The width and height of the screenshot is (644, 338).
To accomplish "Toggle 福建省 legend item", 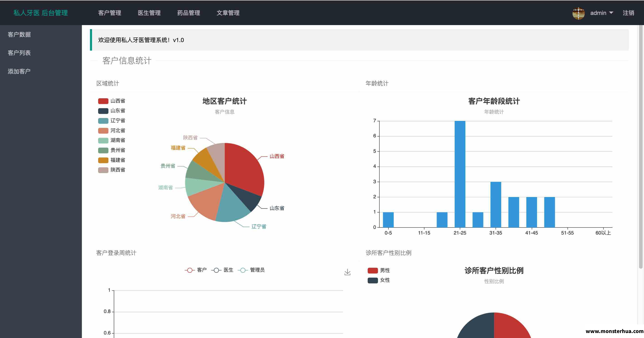I will point(111,160).
